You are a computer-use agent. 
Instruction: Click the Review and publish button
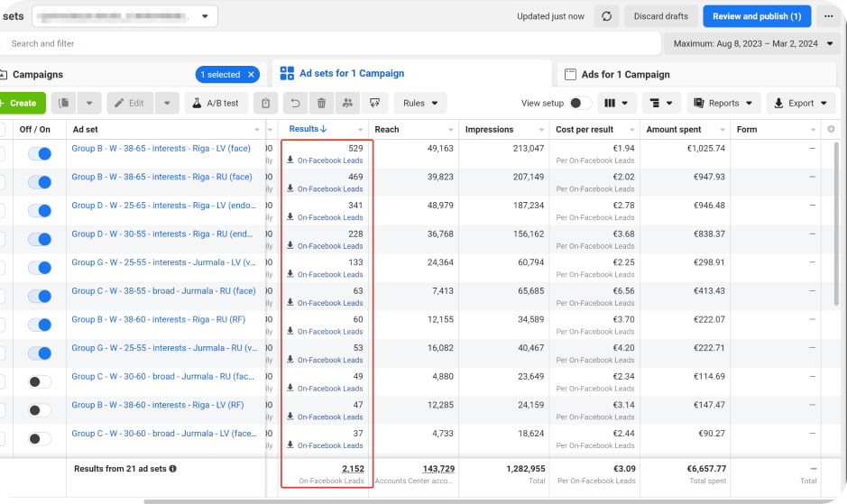tap(756, 16)
